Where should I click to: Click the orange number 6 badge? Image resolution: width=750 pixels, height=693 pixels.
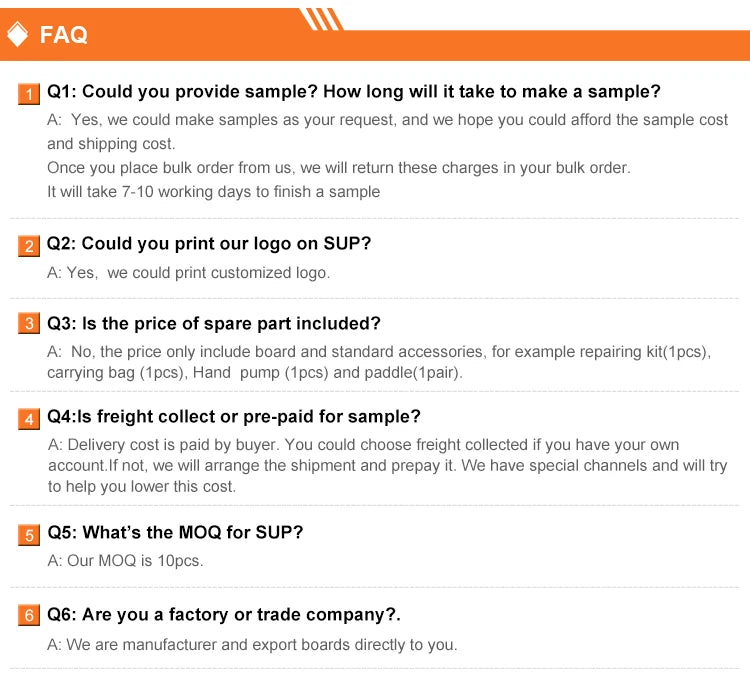pos(30,615)
